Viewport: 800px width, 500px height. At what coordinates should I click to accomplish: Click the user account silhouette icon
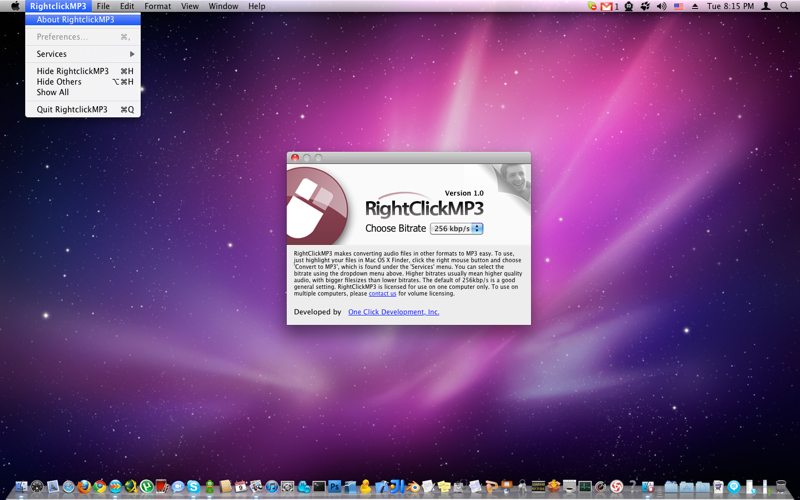pyautogui.click(x=766, y=6)
